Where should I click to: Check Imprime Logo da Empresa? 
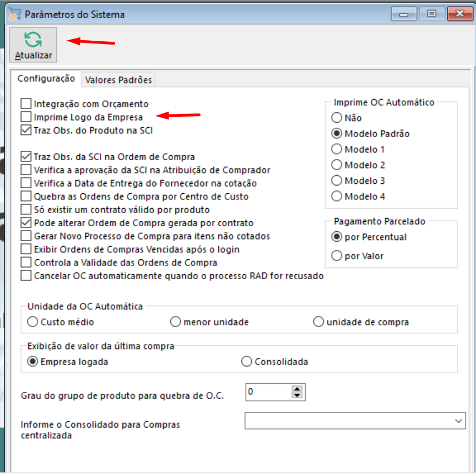click(x=26, y=117)
